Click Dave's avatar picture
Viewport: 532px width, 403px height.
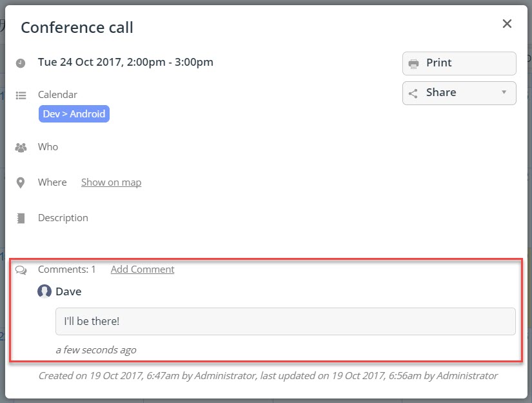coord(44,291)
